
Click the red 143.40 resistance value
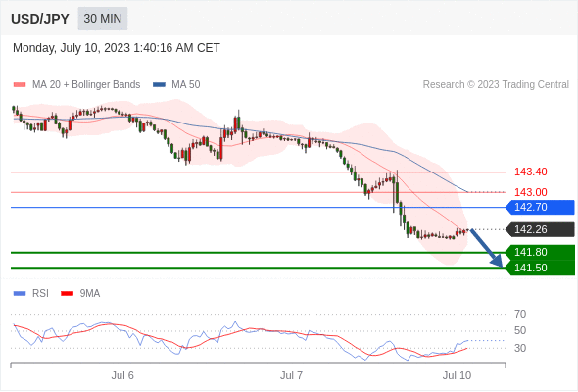coord(530,171)
